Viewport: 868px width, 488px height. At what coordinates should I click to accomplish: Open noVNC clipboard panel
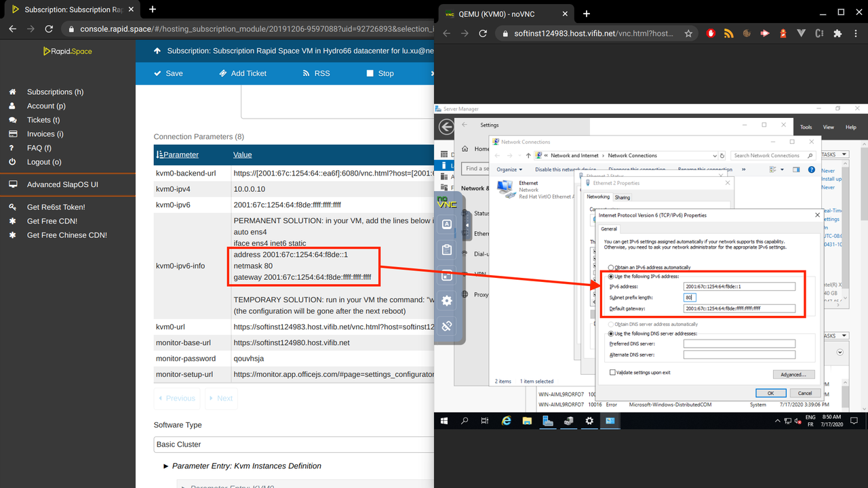pyautogui.click(x=447, y=250)
